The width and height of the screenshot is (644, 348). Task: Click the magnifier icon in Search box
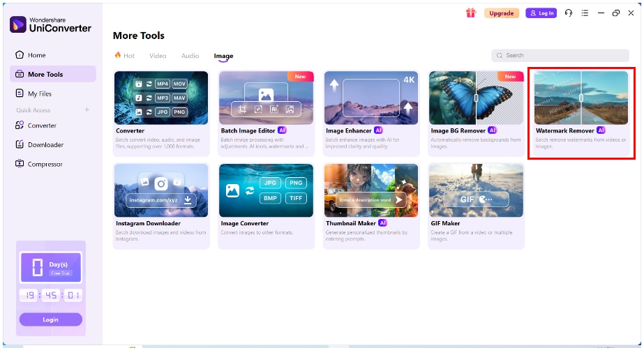coord(500,55)
